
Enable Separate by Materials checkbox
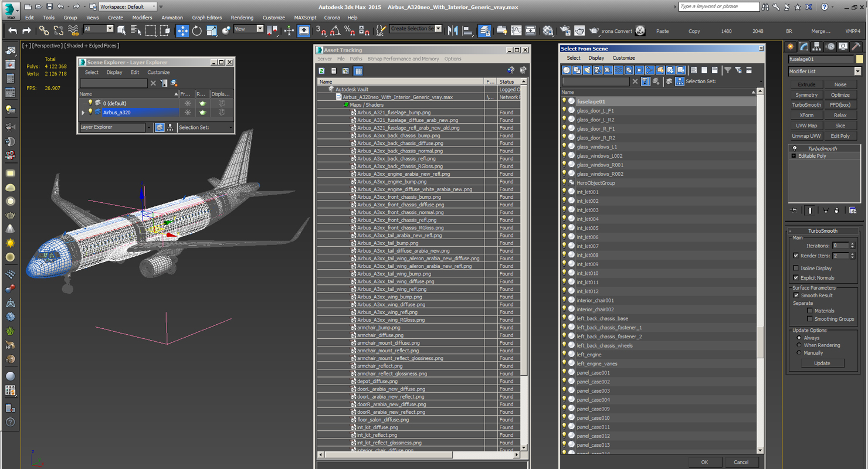tap(810, 311)
